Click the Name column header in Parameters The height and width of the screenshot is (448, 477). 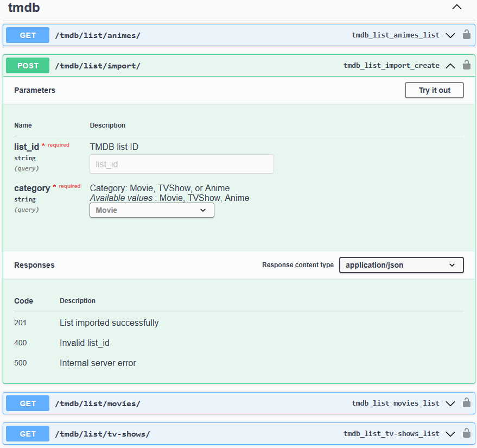[23, 125]
